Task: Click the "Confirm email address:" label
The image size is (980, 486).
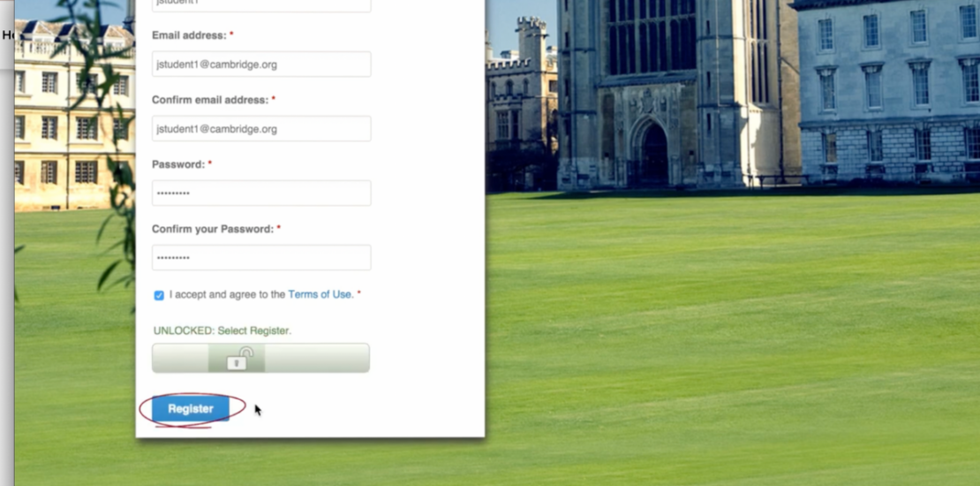Action: [210, 100]
